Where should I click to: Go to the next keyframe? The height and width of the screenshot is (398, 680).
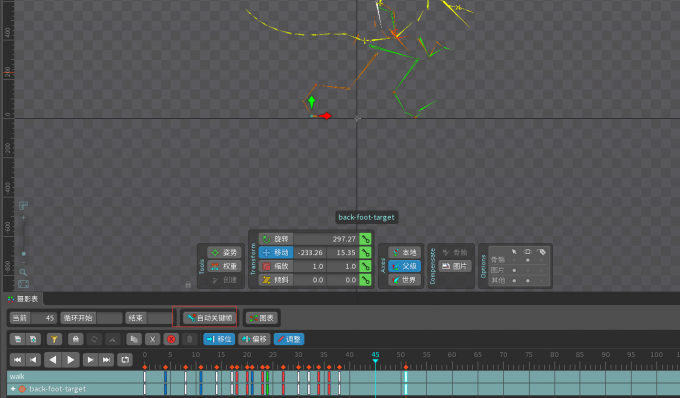[x=90, y=359]
